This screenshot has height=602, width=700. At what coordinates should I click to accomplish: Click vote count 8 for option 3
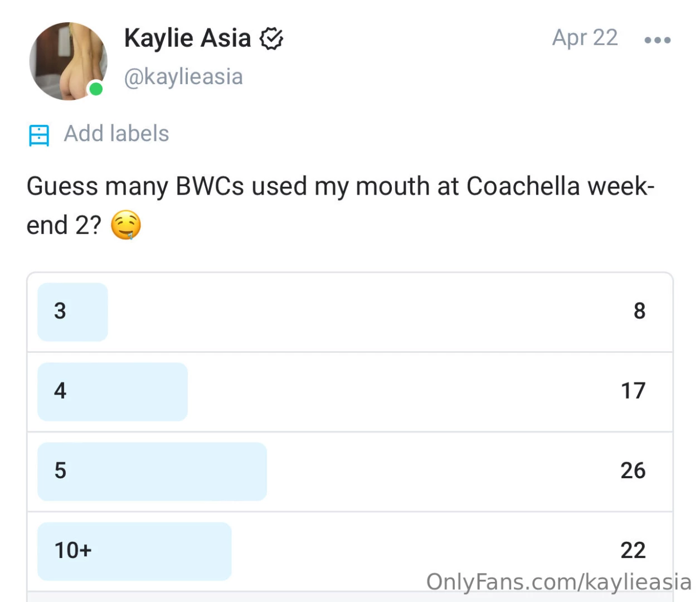click(x=639, y=311)
